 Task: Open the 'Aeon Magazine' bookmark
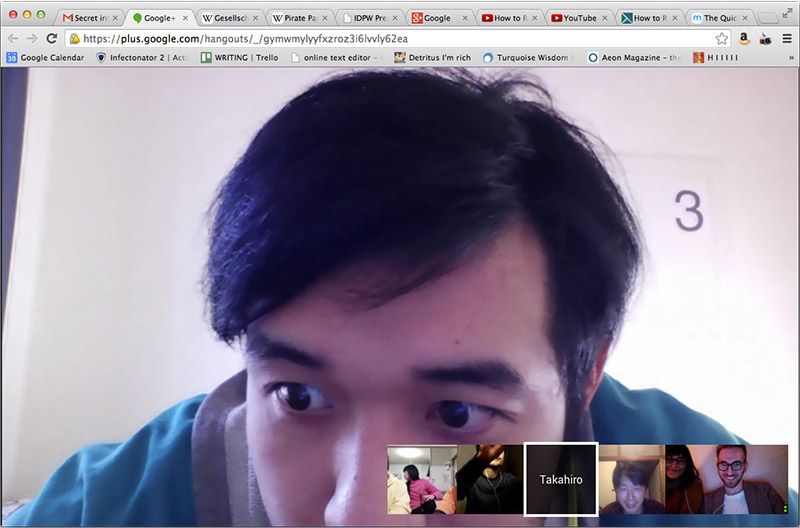coord(634,58)
